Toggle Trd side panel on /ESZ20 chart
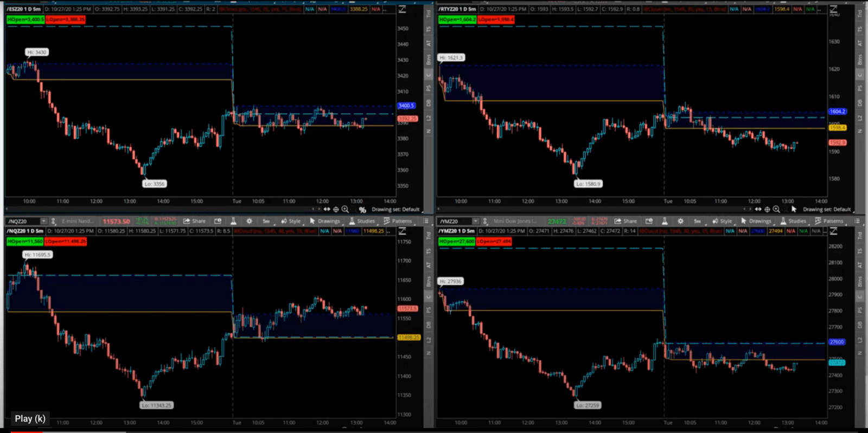This screenshot has width=868, height=433. click(x=428, y=14)
